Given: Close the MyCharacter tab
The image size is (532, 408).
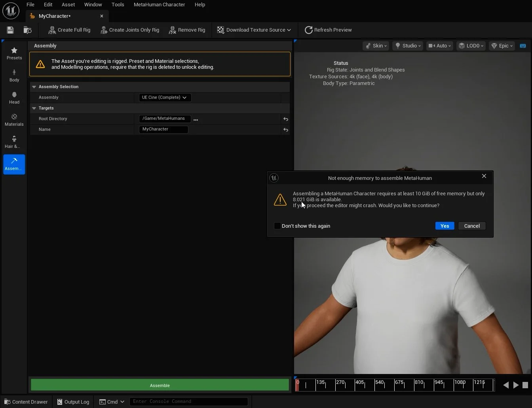Looking at the screenshot, I should click(x=102, y=16).
